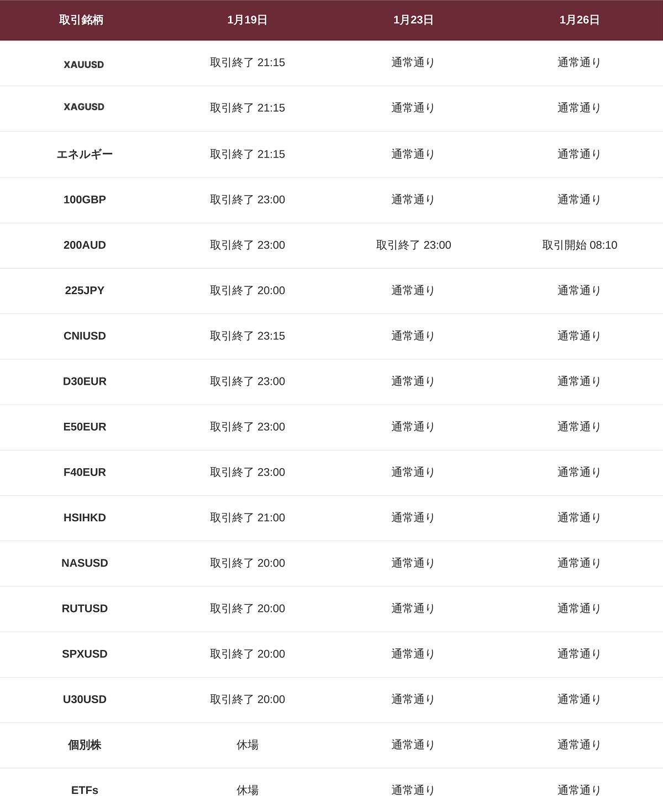Click the U30USD row label

(x=85, y=699)
